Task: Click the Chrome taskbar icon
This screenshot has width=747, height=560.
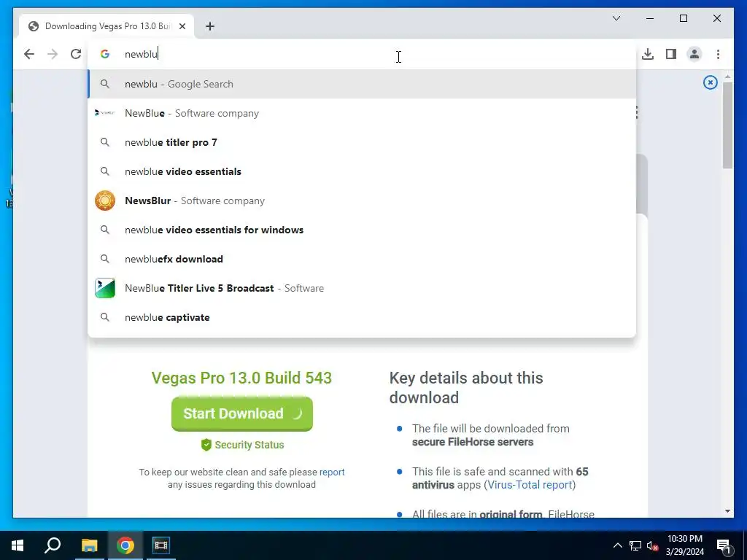Action: click(125, 545)
